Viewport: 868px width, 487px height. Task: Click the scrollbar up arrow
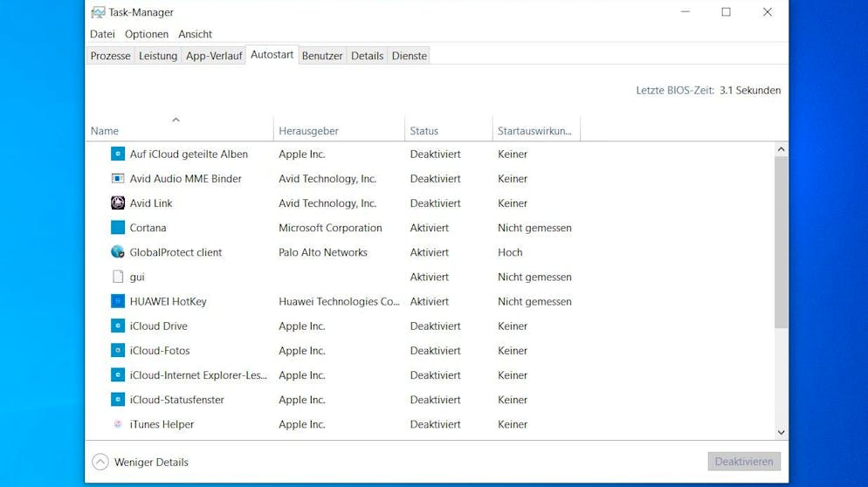(x=781, y=149)
